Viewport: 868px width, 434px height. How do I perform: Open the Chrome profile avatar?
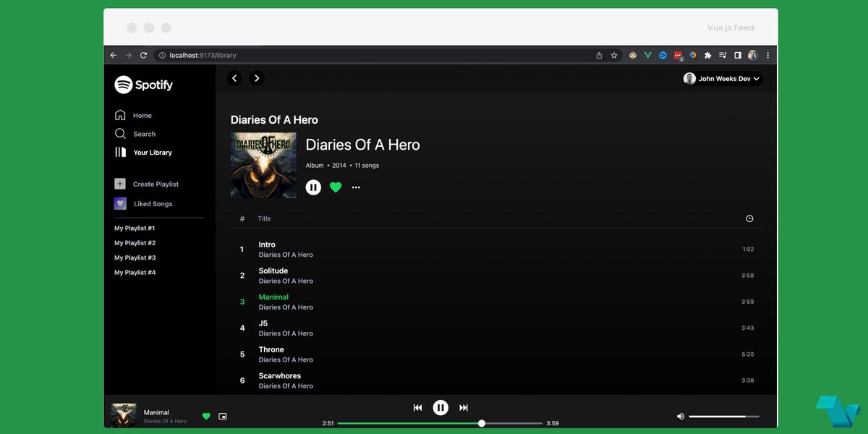tap(753, 55)
